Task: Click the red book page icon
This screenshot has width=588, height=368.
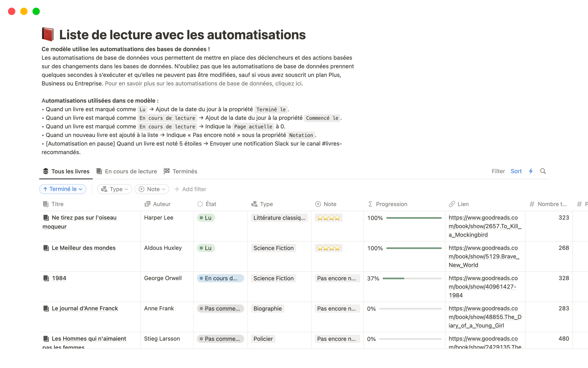Action: point(48,34)
